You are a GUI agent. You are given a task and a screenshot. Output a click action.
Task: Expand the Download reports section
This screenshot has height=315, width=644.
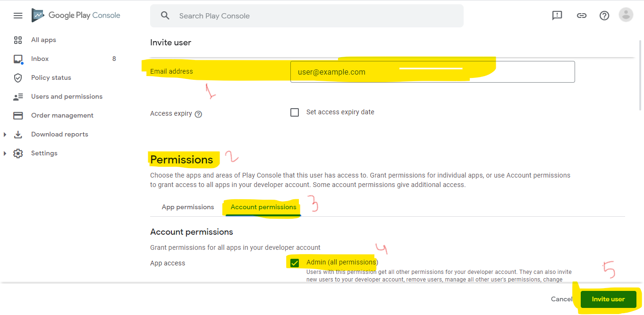tap(5, 135)
